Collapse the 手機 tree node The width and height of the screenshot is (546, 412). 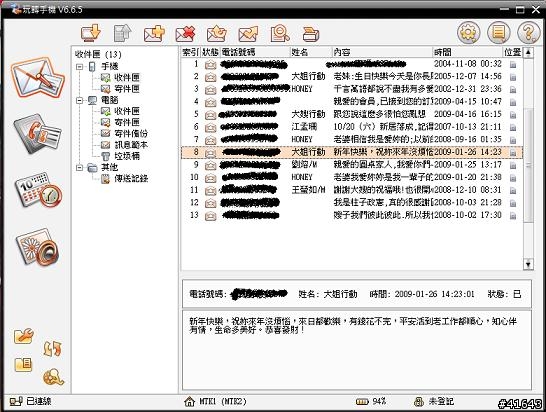click(80, 66)
